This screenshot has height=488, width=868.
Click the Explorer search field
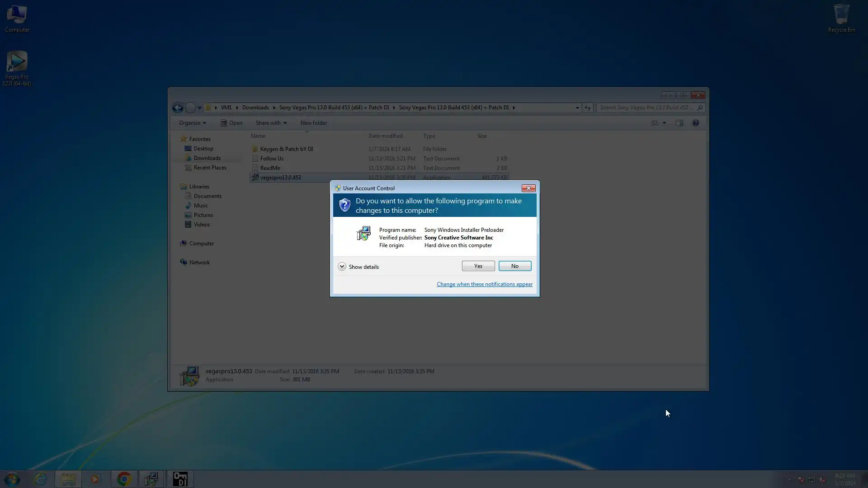[x=646, y=108]
